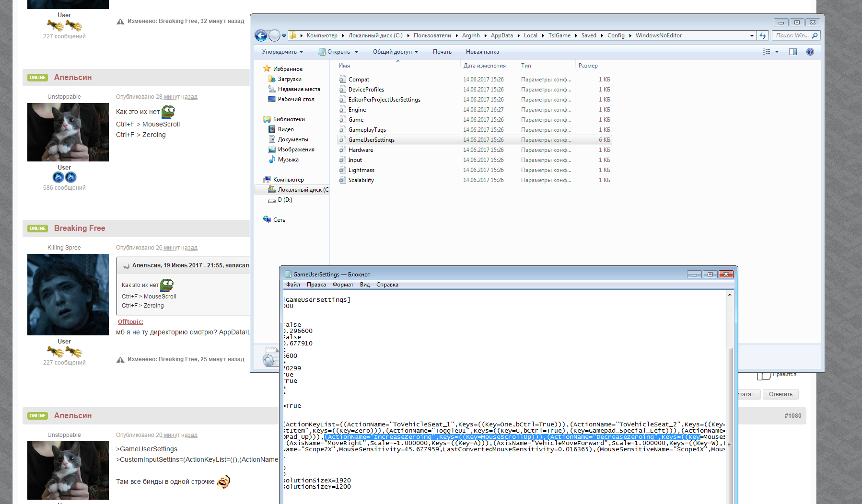Click the Notepad scrollbar up arrow
862x504 pixels.
(x=730, y=295)
